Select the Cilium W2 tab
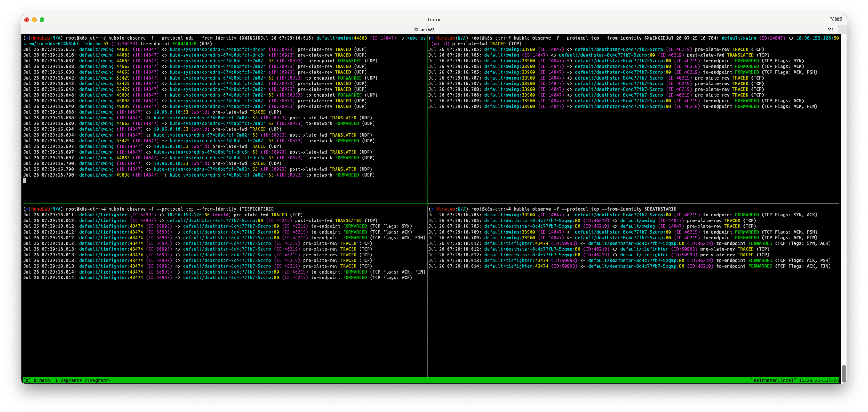The image size is (868, 412). click(x=424, y=30)
